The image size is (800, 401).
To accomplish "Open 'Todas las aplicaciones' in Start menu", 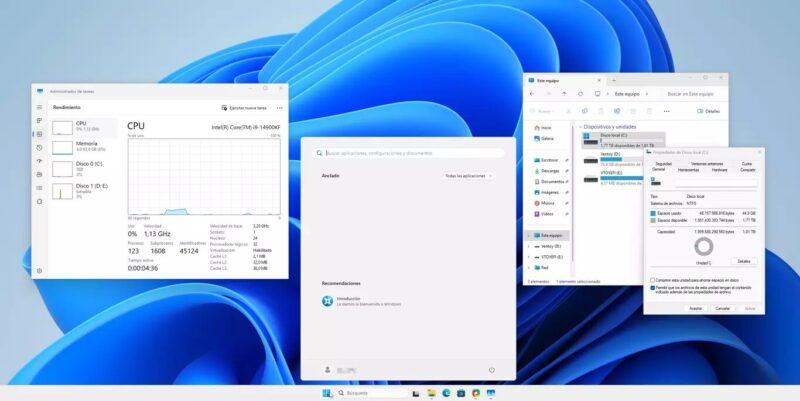I will [468, 176].
